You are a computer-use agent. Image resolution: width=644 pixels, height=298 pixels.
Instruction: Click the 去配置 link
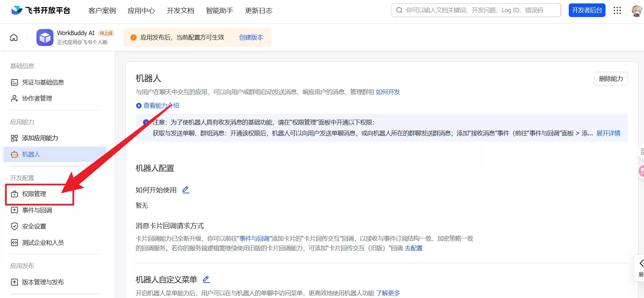[x=413, y=248]
